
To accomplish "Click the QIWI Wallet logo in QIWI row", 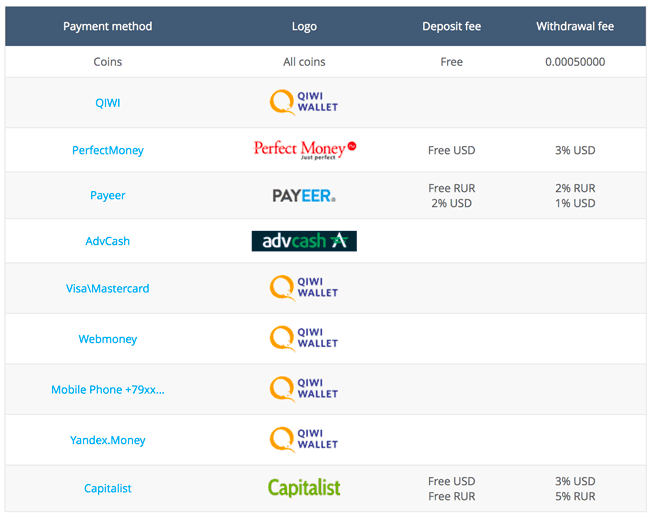I will point(304,102).
